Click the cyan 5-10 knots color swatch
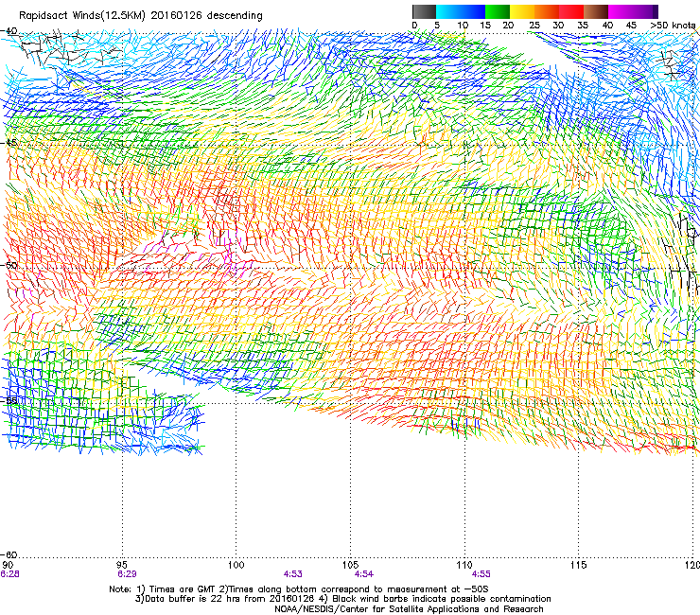 (448, 11)
